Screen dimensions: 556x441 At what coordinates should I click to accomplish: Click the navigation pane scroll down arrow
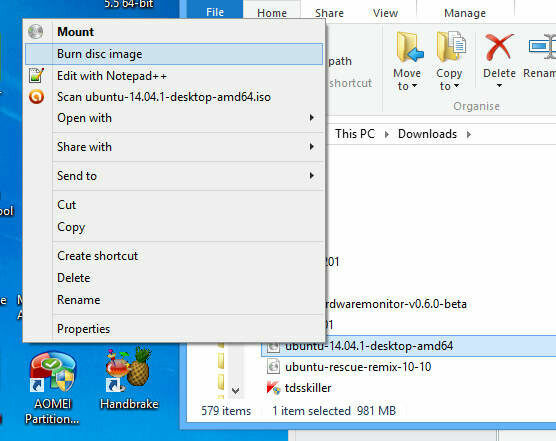tap(235, 391)
